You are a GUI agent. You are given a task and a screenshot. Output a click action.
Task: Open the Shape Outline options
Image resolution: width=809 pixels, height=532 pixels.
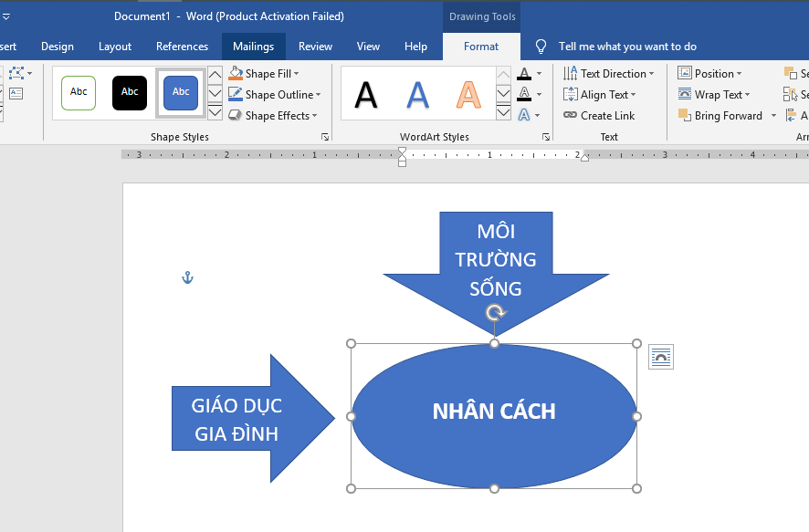pos(275,95)
